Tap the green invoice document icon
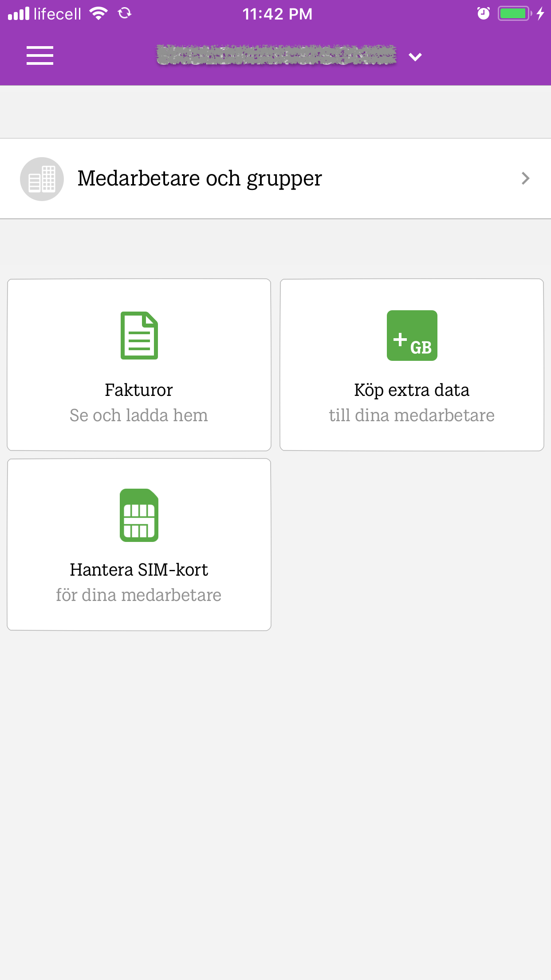The height and width of the screenshot is (980, 551). point(139,336)
